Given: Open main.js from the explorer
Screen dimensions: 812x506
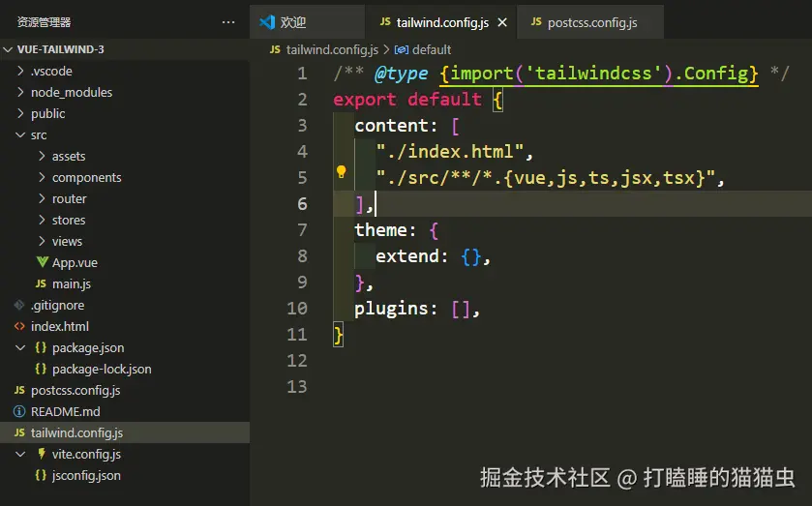Looking at the screenshot, I should pyautogui.click(x=72, y=283).
